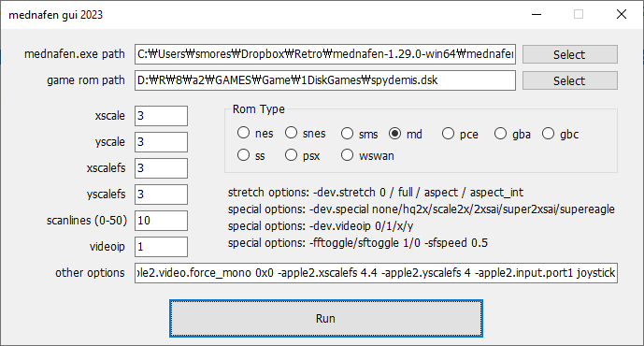Focus the other options text field

pos(376,273)
